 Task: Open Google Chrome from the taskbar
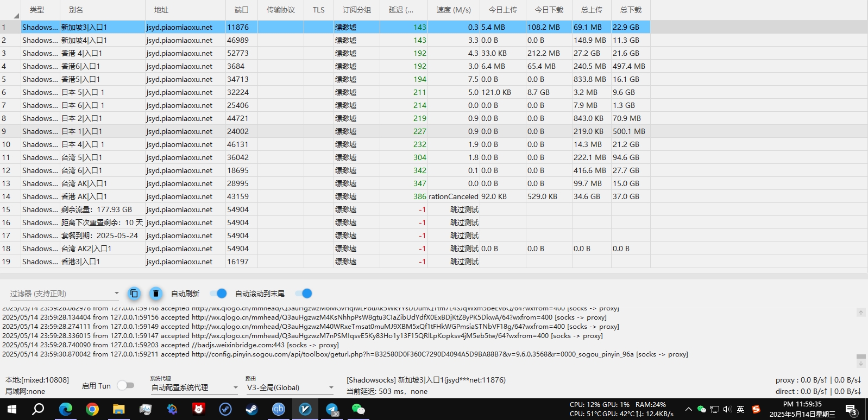click(92, 409)
